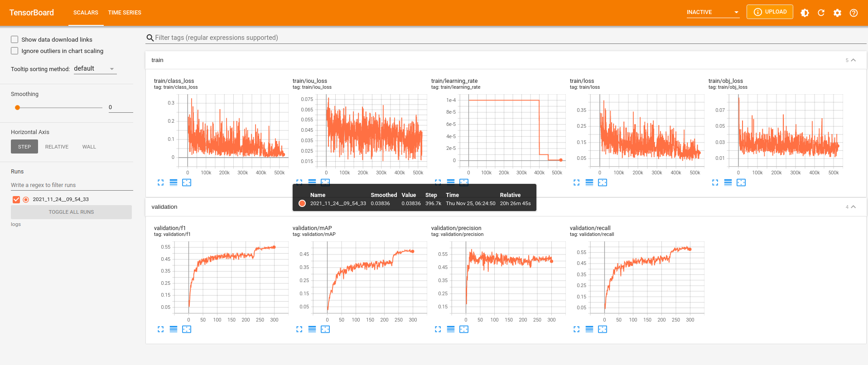Click the logs directory label
868x365 pixels.
[x=16, y=224]
